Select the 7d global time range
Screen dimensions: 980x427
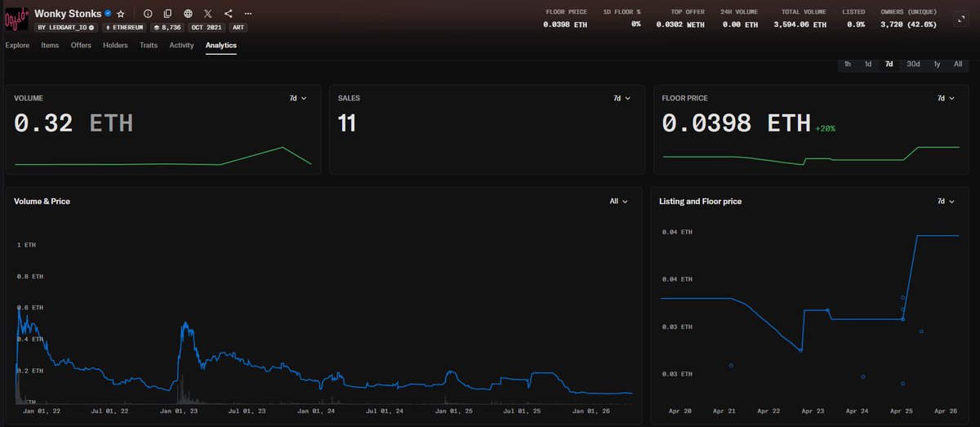coord(889,64)
